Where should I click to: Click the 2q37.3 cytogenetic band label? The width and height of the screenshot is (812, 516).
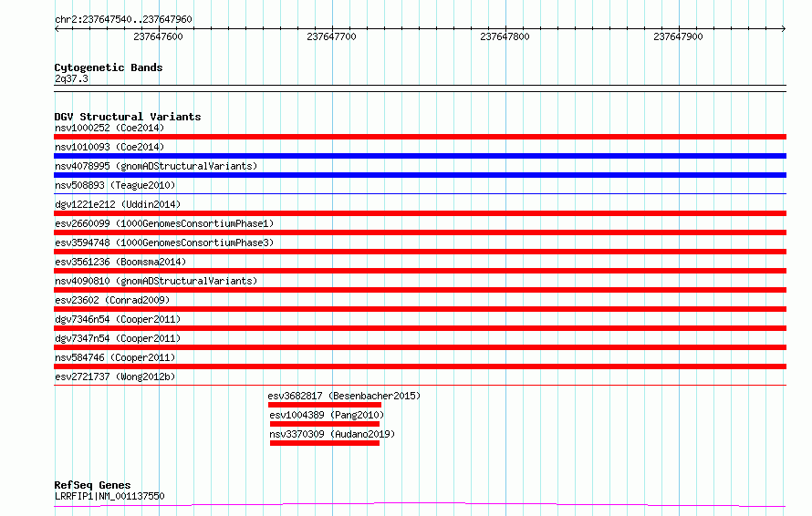pos(71,78)
